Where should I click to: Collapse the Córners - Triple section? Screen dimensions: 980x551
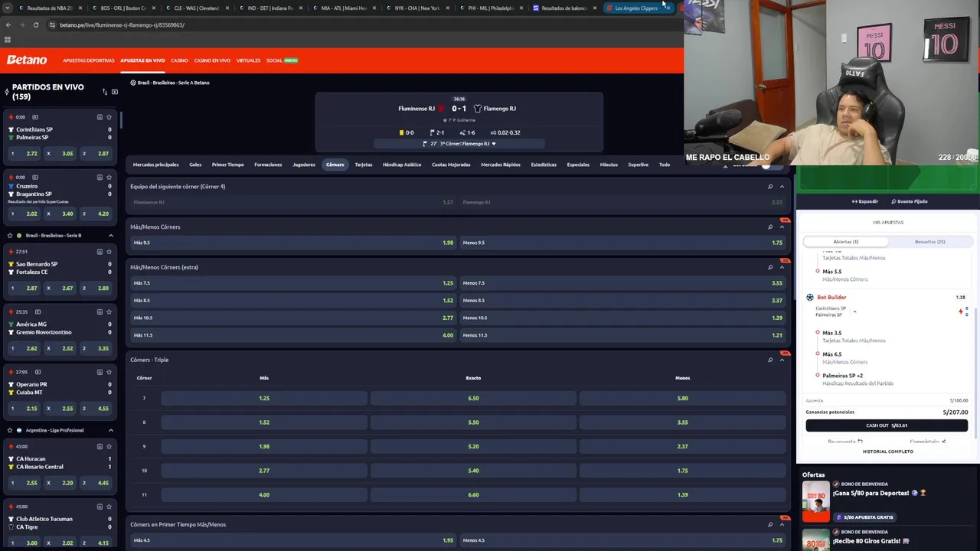click(x=782, y=360)
